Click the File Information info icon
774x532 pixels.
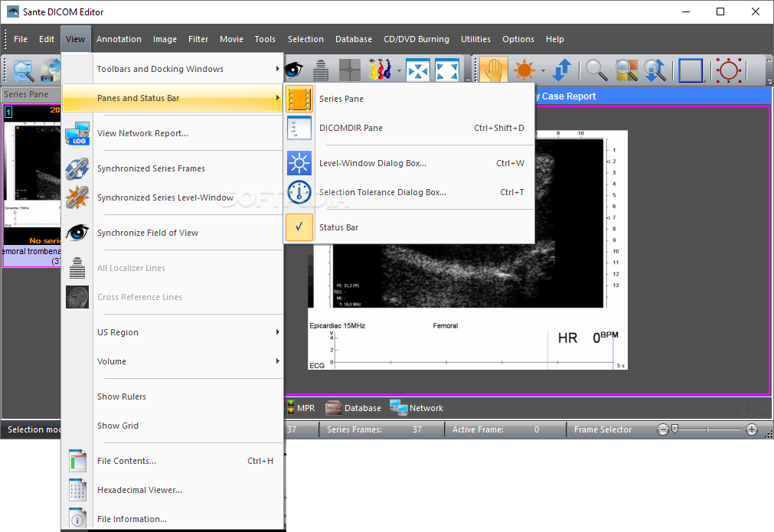point(77,519)
